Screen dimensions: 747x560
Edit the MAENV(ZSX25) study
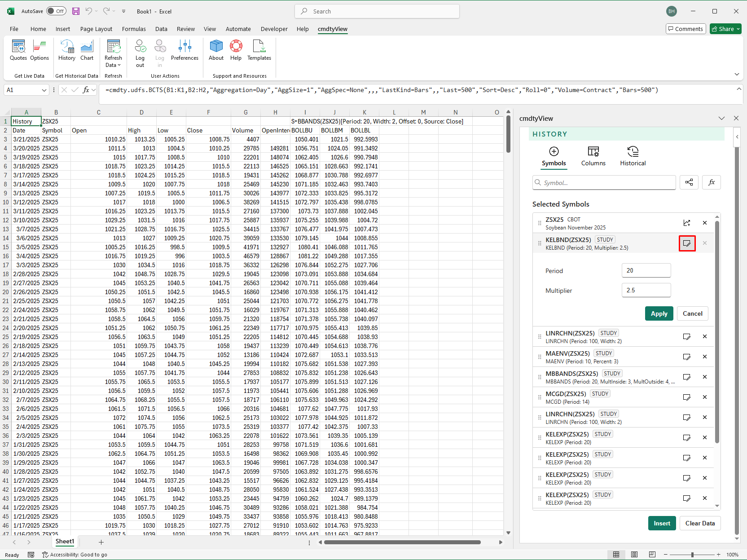point(687,357)
